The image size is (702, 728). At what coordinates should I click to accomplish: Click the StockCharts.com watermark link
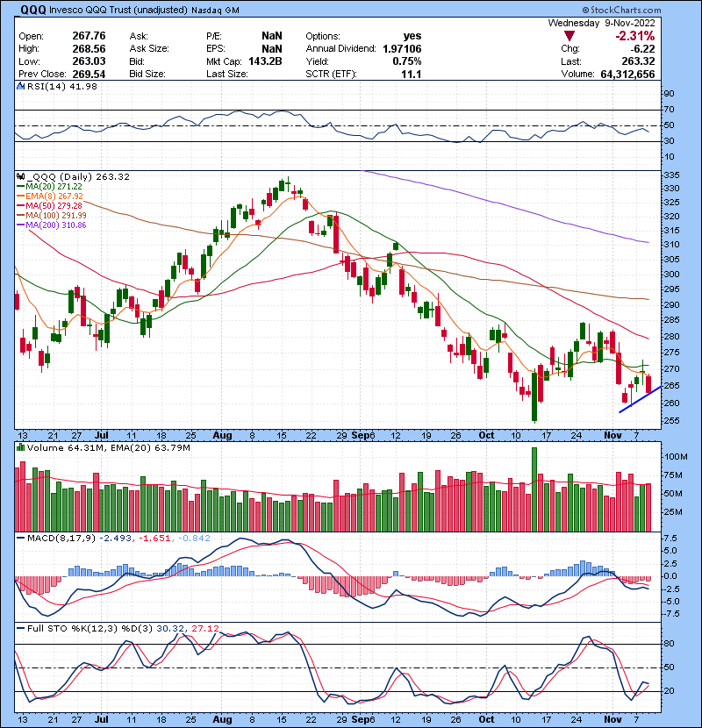coord(621,10)
